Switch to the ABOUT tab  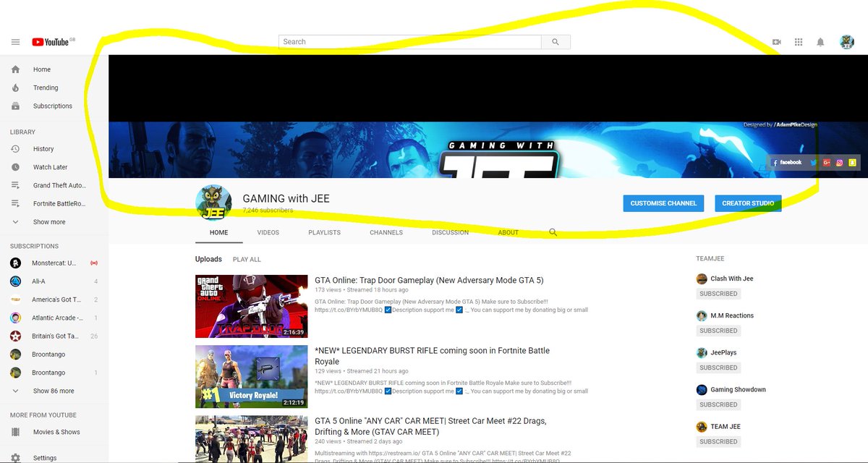pos(509,232)
